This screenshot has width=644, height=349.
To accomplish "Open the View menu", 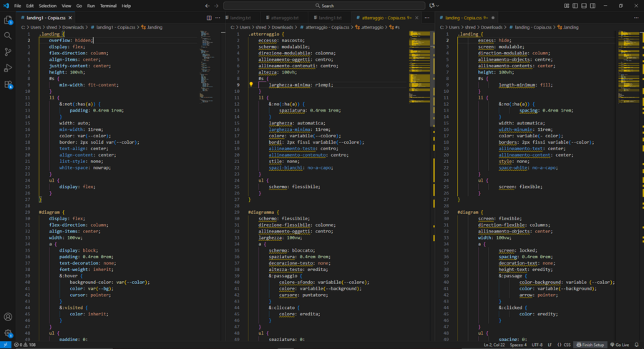I will tap(66, 6).
